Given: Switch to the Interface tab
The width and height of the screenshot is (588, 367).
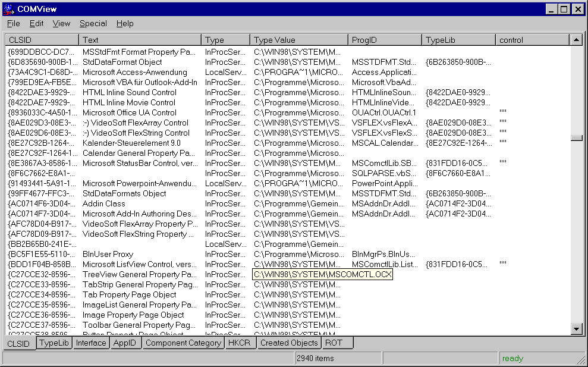Looking at the screenshot, I should (x=91, y=343).
